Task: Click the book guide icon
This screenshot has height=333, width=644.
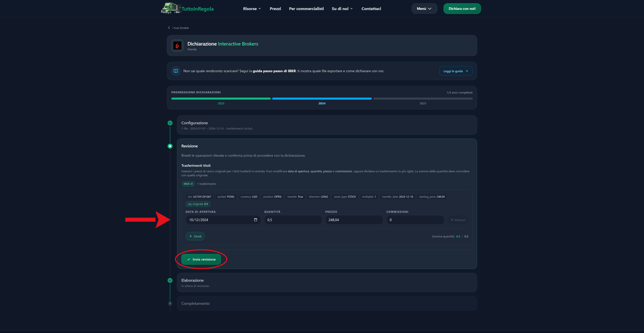Action: coord(176,71)
